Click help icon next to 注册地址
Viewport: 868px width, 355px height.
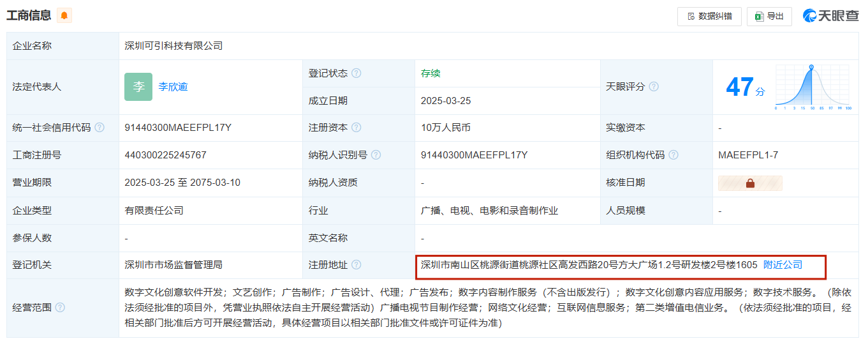357,265
